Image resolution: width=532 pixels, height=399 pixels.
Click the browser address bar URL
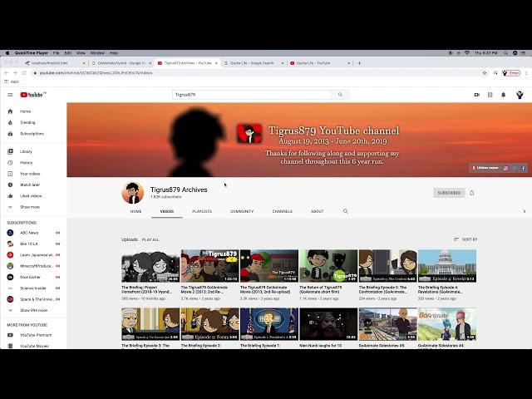[x=96, y=72]
